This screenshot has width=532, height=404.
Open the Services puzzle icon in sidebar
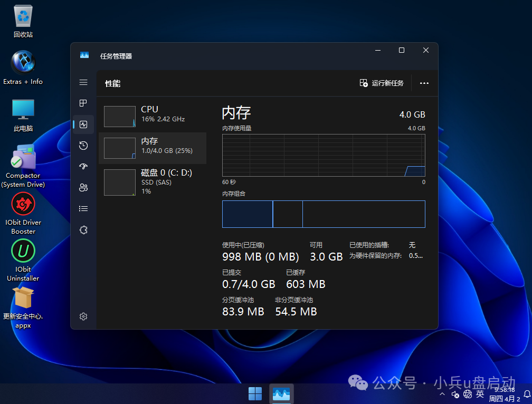point(83,230)
